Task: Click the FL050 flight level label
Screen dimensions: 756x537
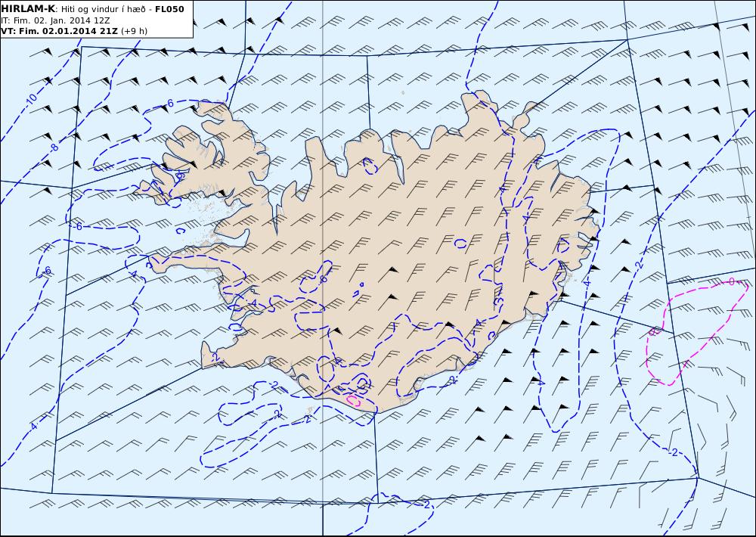Action: pyautogui.click(x=169, y=9)
